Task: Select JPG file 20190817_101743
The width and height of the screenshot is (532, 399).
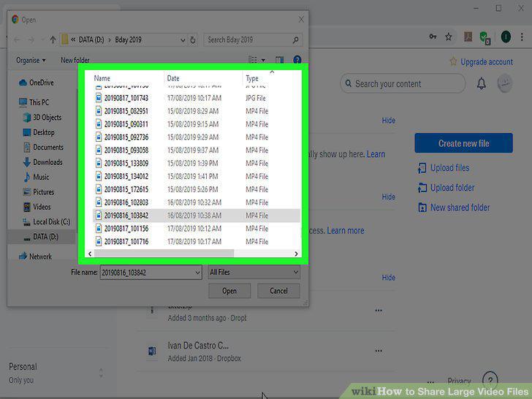Action: coord(196,98)
